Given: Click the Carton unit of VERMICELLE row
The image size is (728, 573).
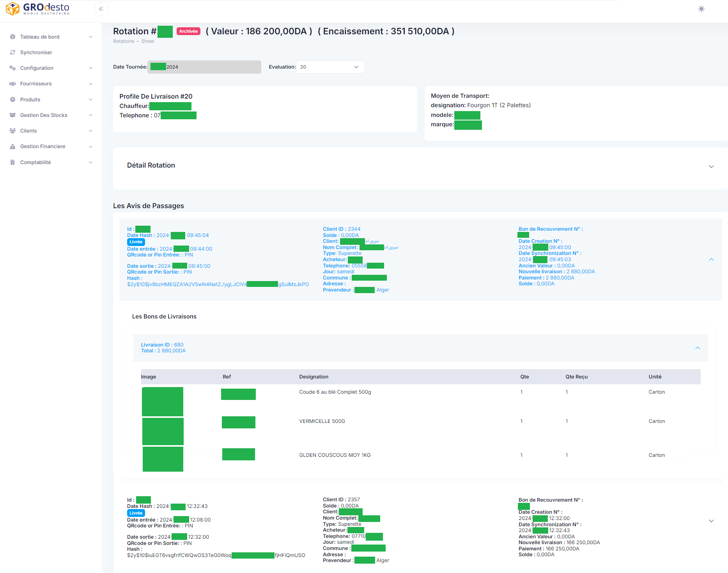Looking at the screenshot, I should (x=657, y=421).
